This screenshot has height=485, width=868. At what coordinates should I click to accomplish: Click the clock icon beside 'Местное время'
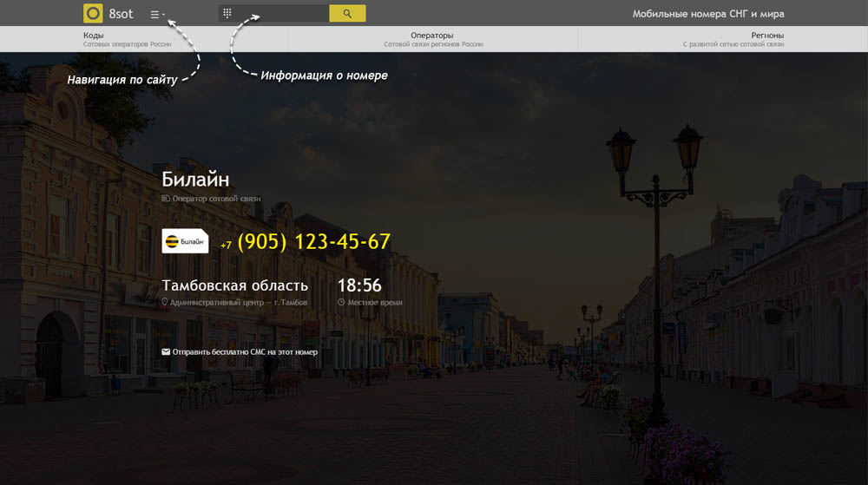point(341,302)
